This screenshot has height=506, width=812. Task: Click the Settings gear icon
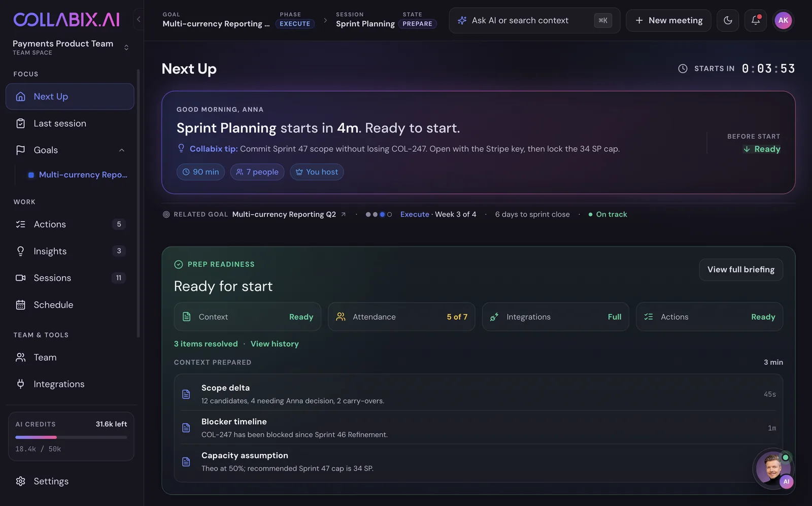[20, 481]
